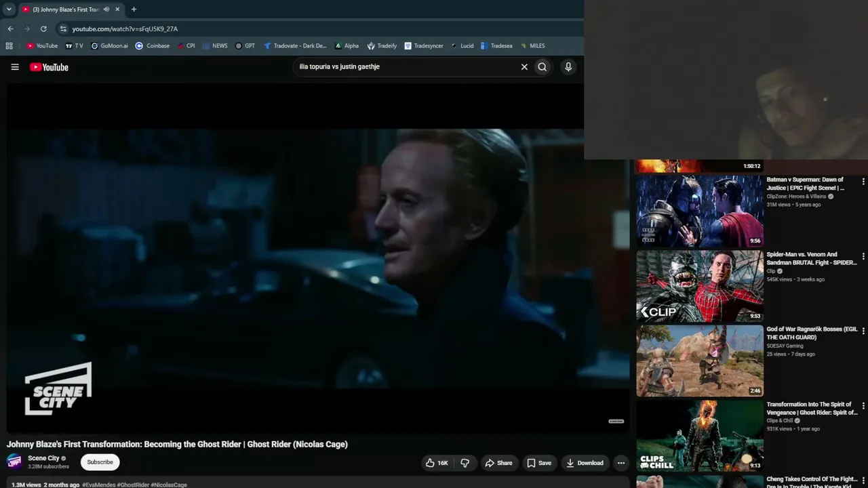Open the Tradesyncer bookmark
Image resolution: width=868 pixels, height=488 pixels.
pos(424,46)
